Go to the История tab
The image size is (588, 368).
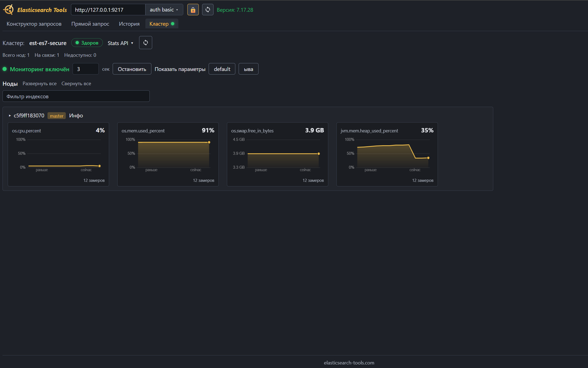pos(129,23)
